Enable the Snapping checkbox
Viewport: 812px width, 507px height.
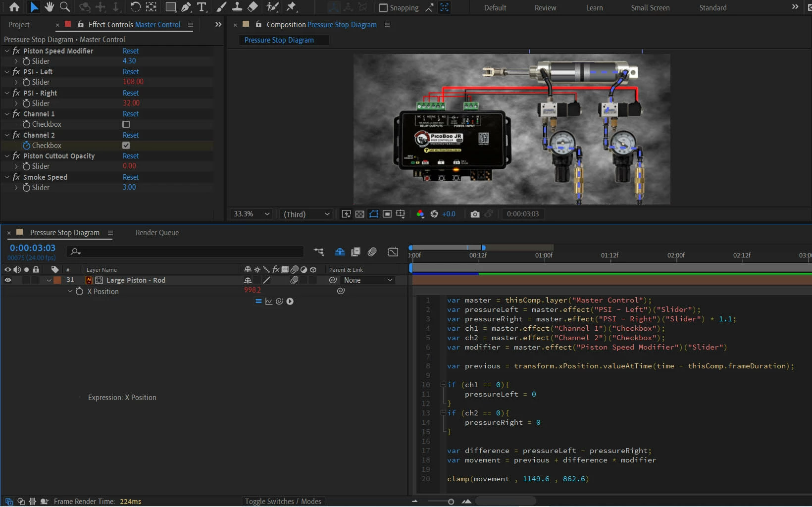point(383,8)
